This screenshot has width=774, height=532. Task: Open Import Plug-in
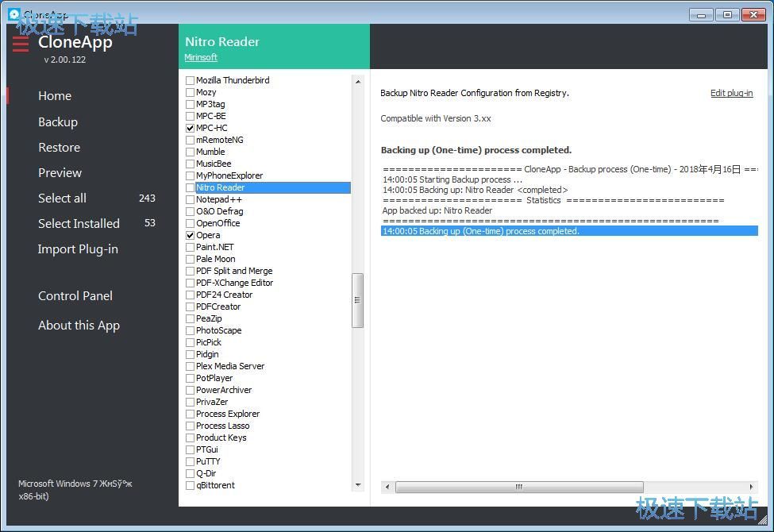(78, 249)
